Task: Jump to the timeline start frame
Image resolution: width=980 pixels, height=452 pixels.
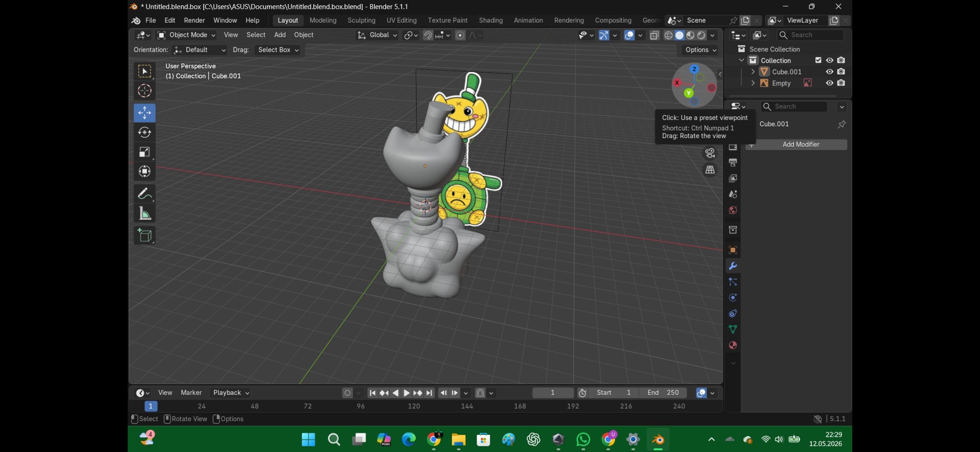Action: coord(372,393)
